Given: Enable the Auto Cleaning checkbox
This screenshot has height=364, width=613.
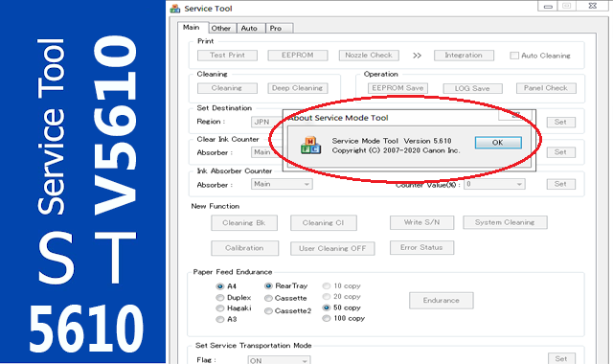Looking at the screenshot, I should tap(514, 56).
